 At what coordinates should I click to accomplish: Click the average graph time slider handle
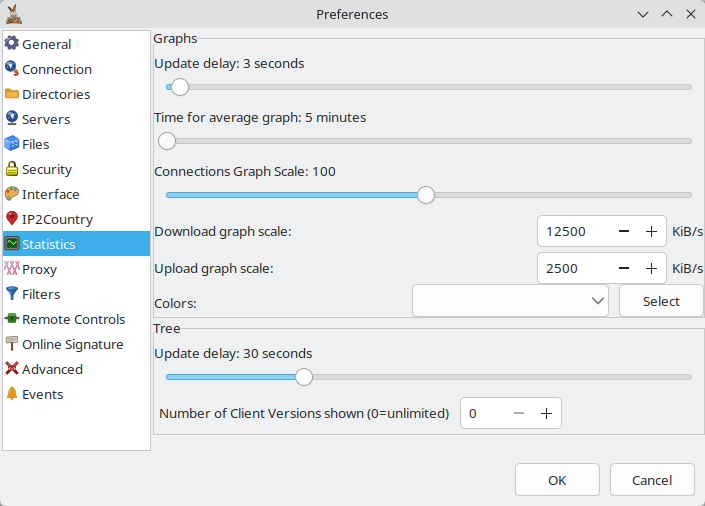pyautogui.click(x=167, y=141)
